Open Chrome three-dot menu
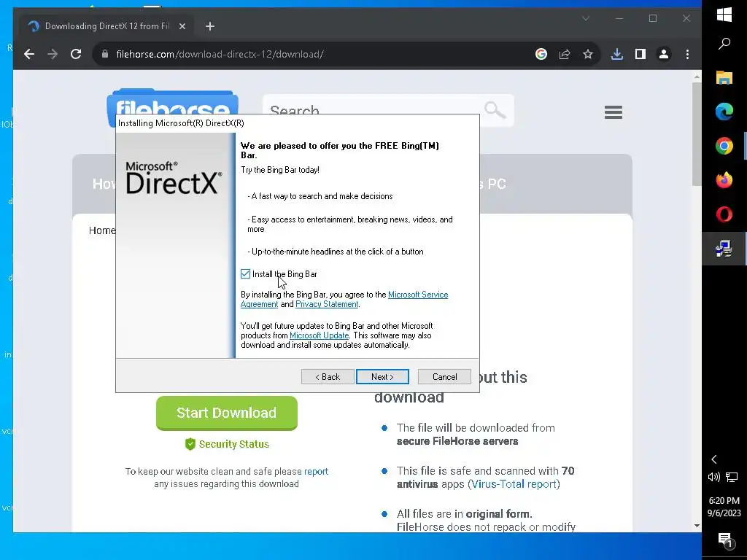The image size is (747, 560). tap(687, 54)
